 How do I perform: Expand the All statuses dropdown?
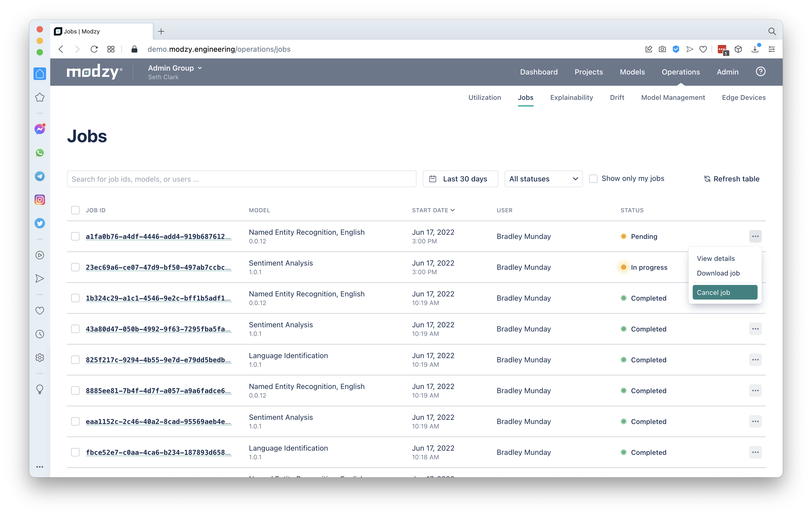pyautogui.click(x=543, y=179)
